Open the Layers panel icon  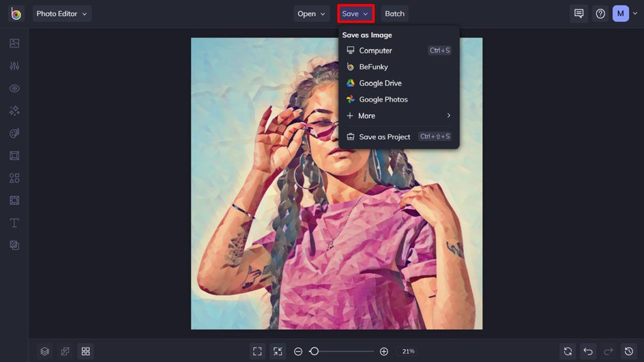[x=45, y=351]
